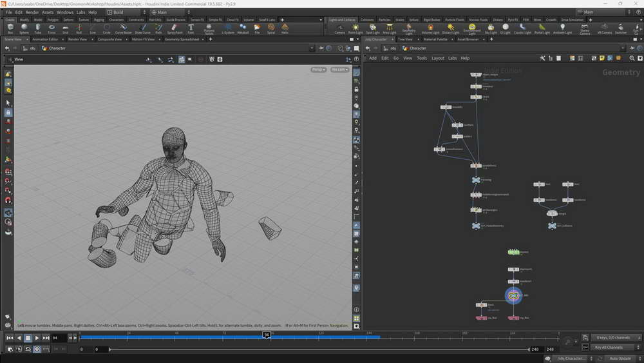The height and width of the screenshot is (363, 644).
Task: Click Character path button in network editor
Action: pyautogui.click(x=414, y=48)
